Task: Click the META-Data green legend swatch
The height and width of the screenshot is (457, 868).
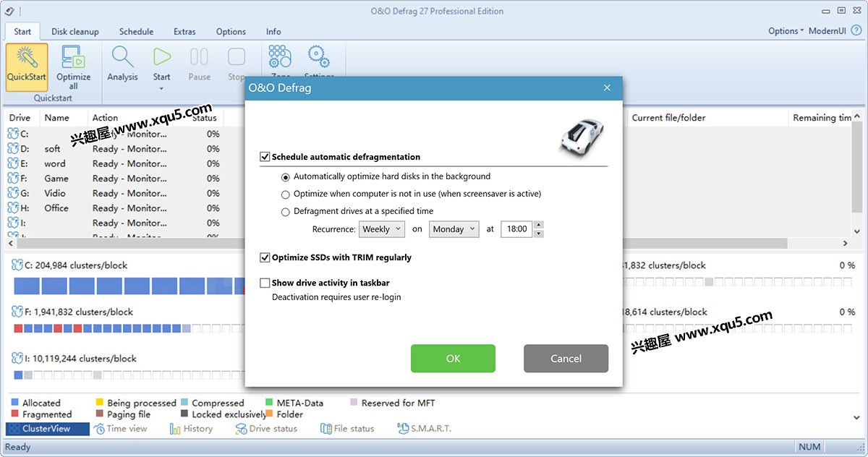Action: coord(270,403)
